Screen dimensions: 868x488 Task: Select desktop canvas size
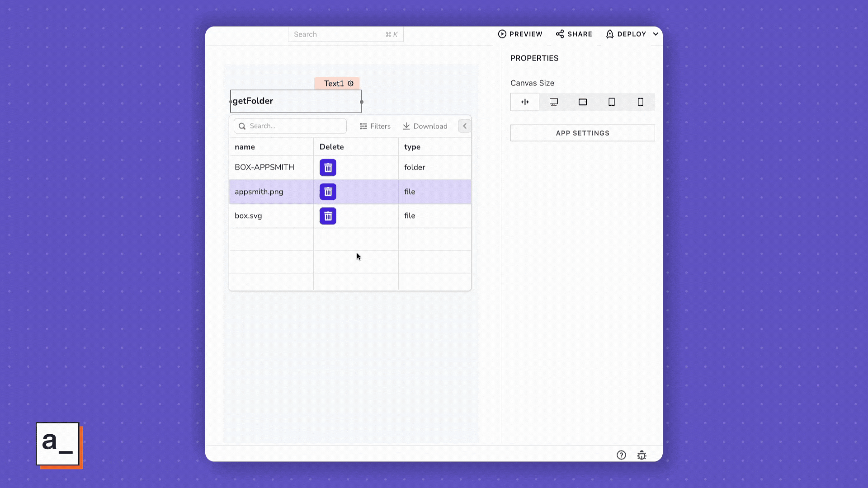point(554,102)
